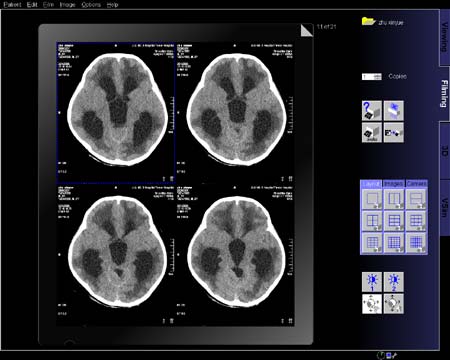The image size is (450, 360).
Task: Choose the two-row film layout
Action: point(416,199)
